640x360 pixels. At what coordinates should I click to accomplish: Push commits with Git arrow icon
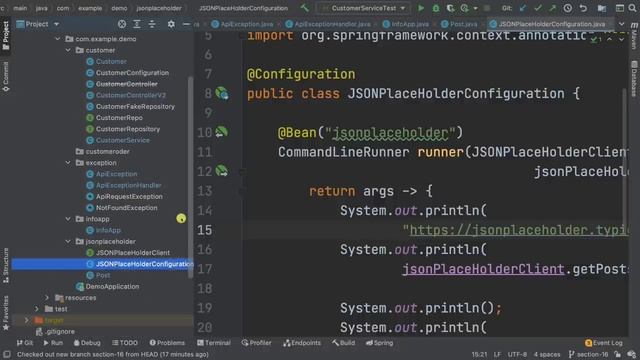click(552, 8)
